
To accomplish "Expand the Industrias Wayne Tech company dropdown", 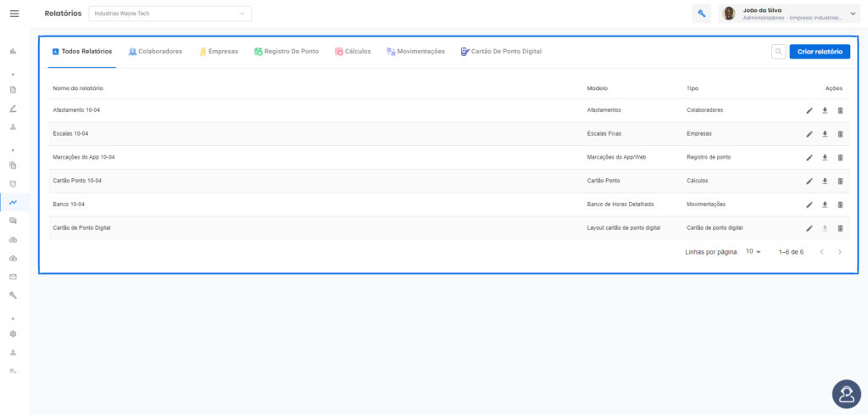I will point(170,14).
